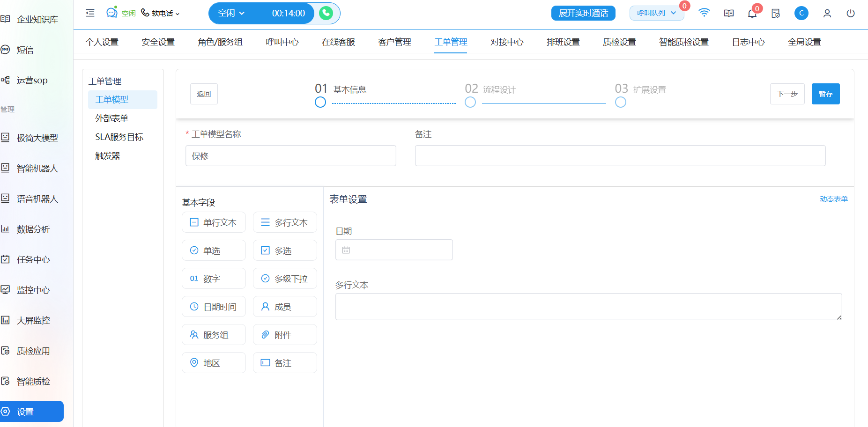This screenshot has height=427, width=868.
Task: Add the 多选 field
Action: tap(285, 250)
